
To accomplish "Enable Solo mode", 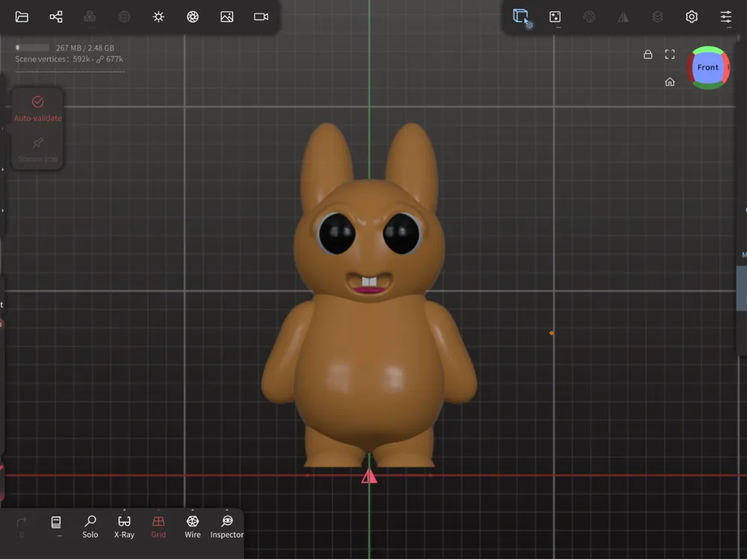I will pos(90,526).
